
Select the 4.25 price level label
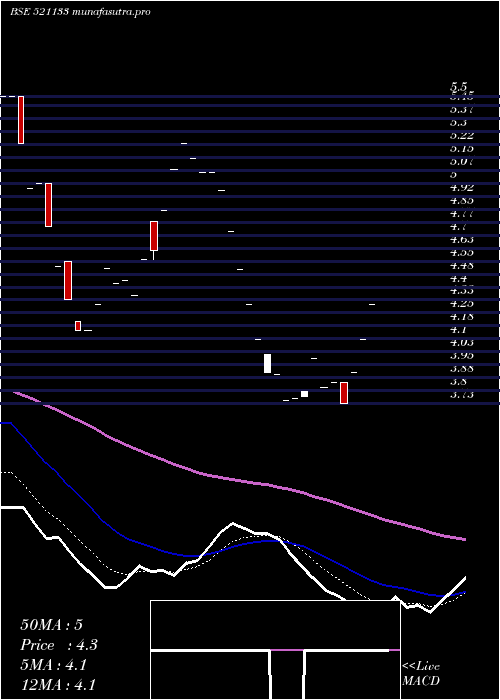462,304
